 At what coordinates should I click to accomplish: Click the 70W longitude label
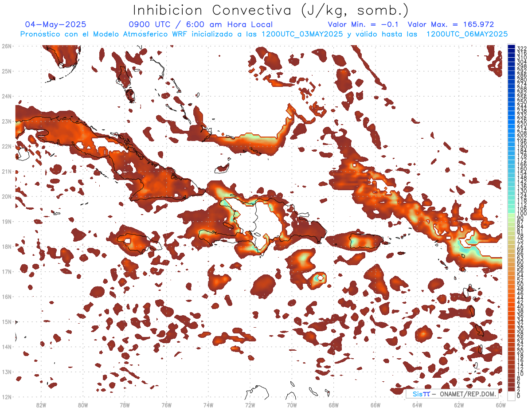point(292,404)
